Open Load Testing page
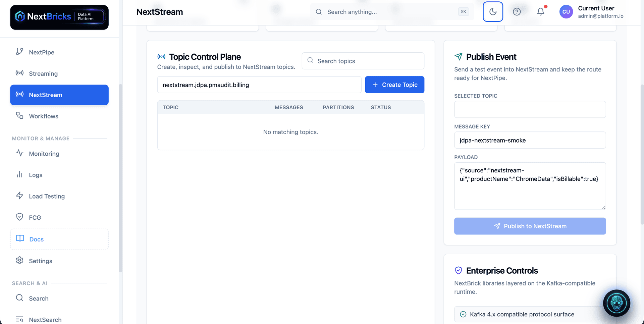This screenshot has width=644, height=324. point(59,196)
